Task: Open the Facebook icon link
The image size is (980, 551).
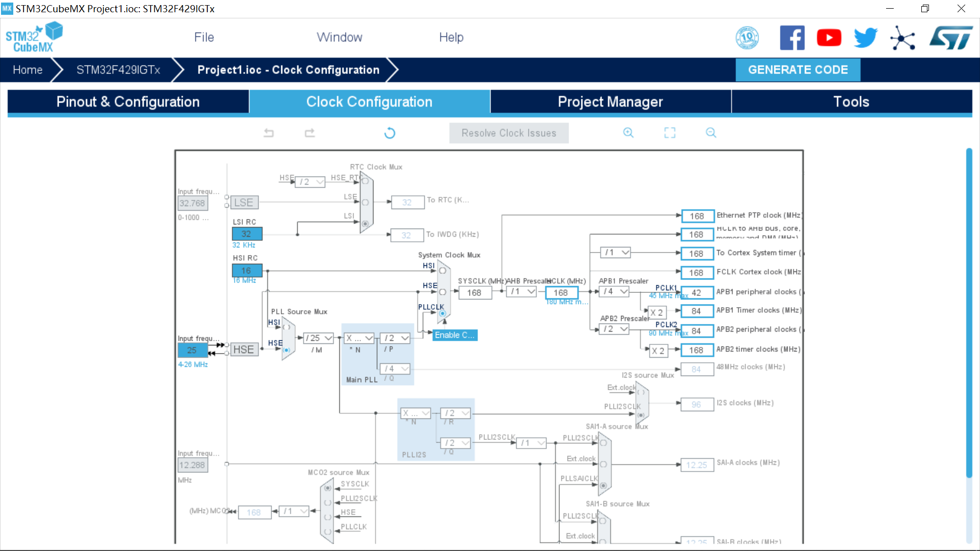Action: point(792,38)
